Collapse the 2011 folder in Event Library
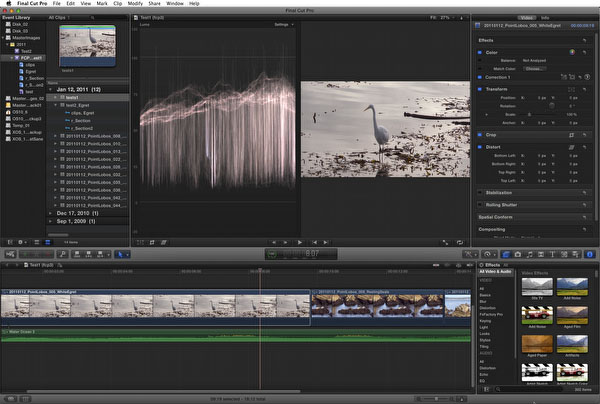The width and height of the screenshot is (600, 404). click(x=7, y=45)
